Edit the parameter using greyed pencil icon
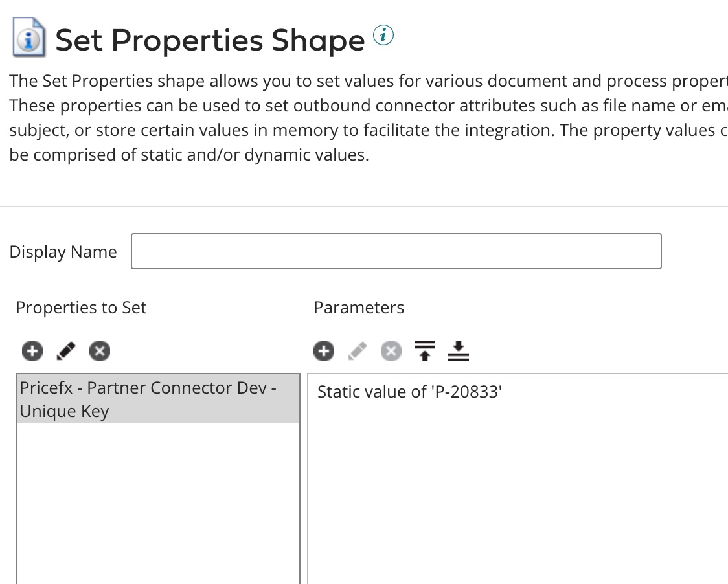The image size is (728, 584). click(x=358, y=351)
